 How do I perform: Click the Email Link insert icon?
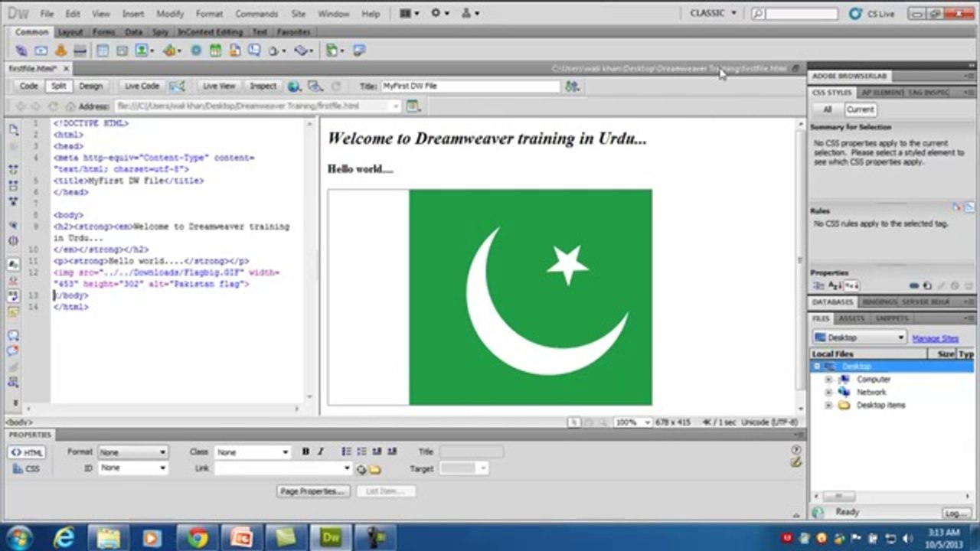coord(41,51)
